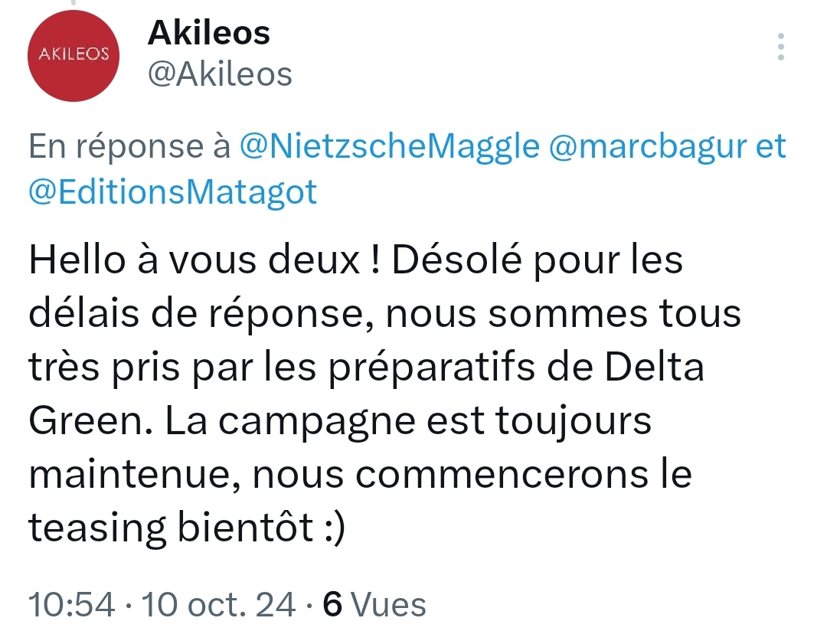Click the "et" word in reply line
The height and width of the screenshot is (644, 827).
(771, 146)
